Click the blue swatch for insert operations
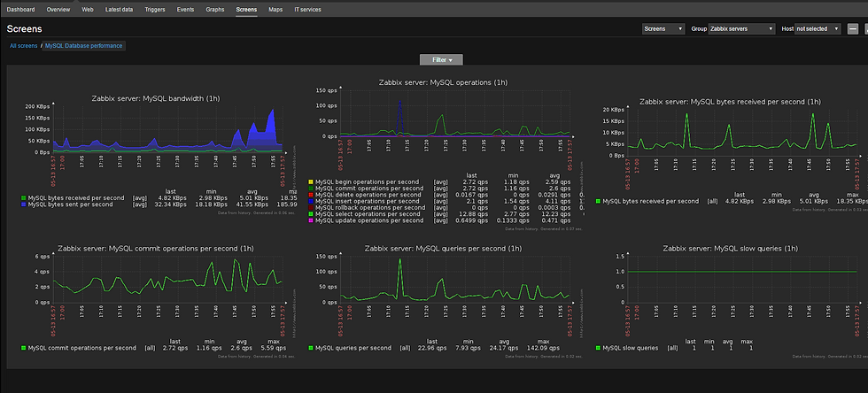The height and width of the screenshot is (393, 868). [x=311, y=201]
